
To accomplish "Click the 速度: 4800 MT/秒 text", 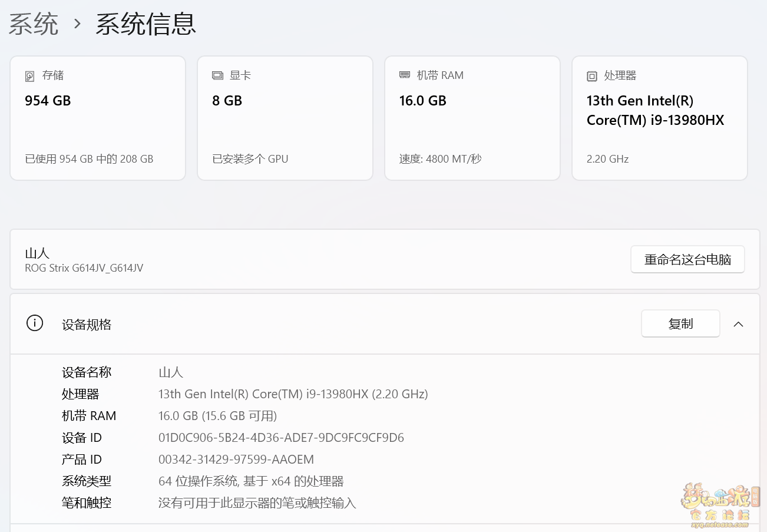I will (x=440, y=159).
